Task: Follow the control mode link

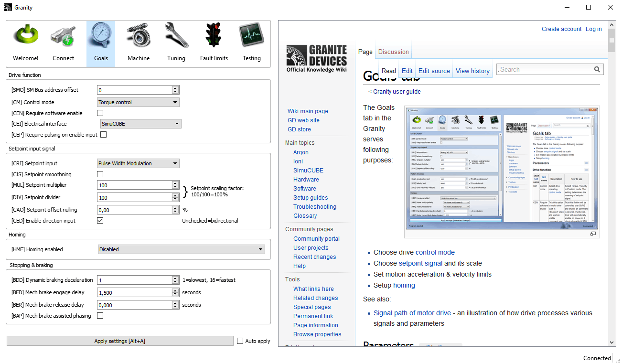Action: (x=435, y=252)
